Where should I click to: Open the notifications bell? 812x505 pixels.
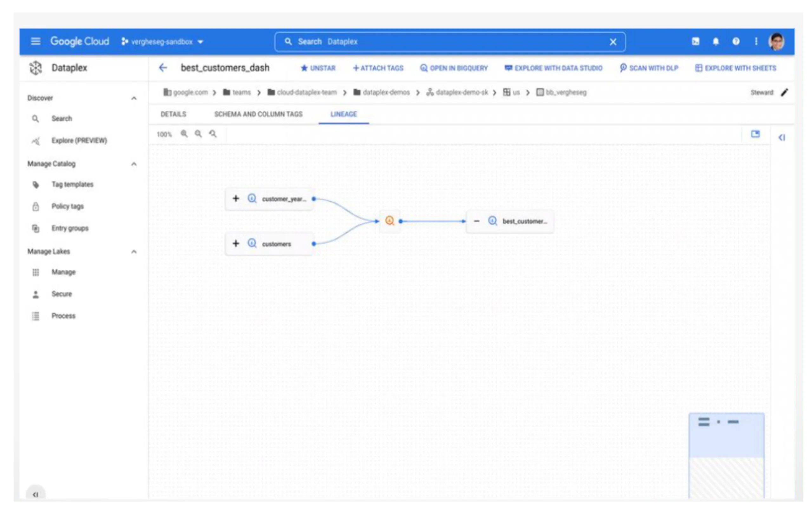pyautogui.click(x=716, y=42)
